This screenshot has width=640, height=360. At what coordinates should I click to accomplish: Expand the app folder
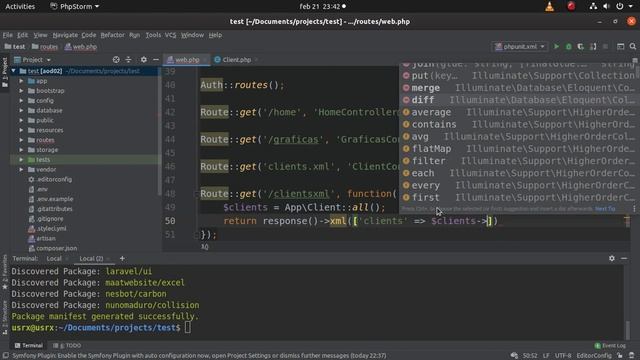click(21, 81)
